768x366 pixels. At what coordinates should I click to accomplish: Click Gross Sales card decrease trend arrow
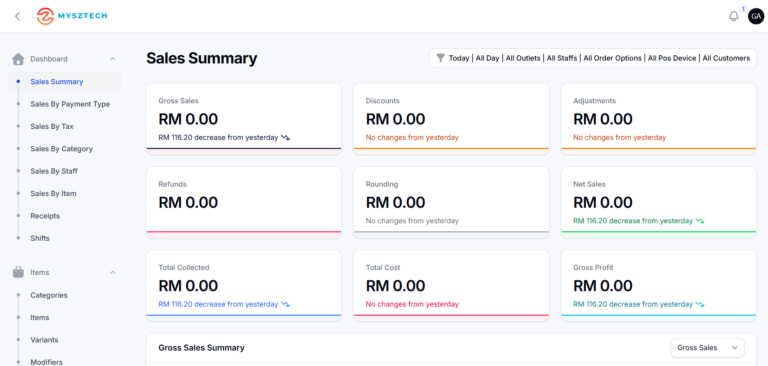pos(285,138)
